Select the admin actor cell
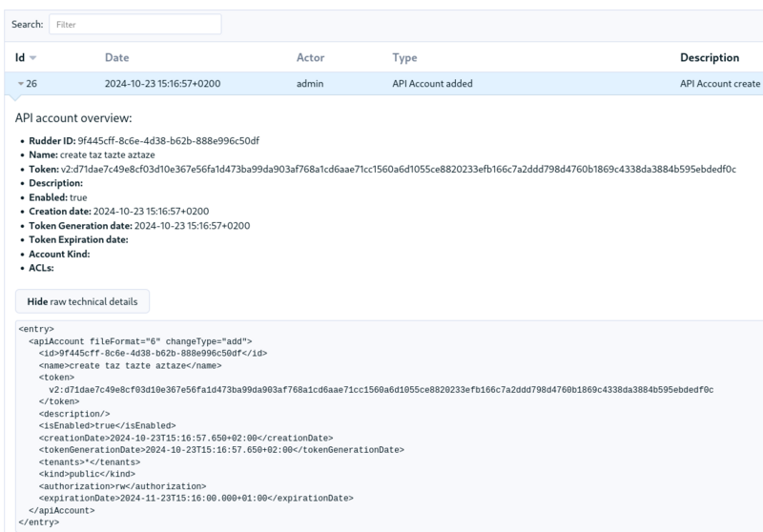763x532 pixels. click(x=310, y=84)
